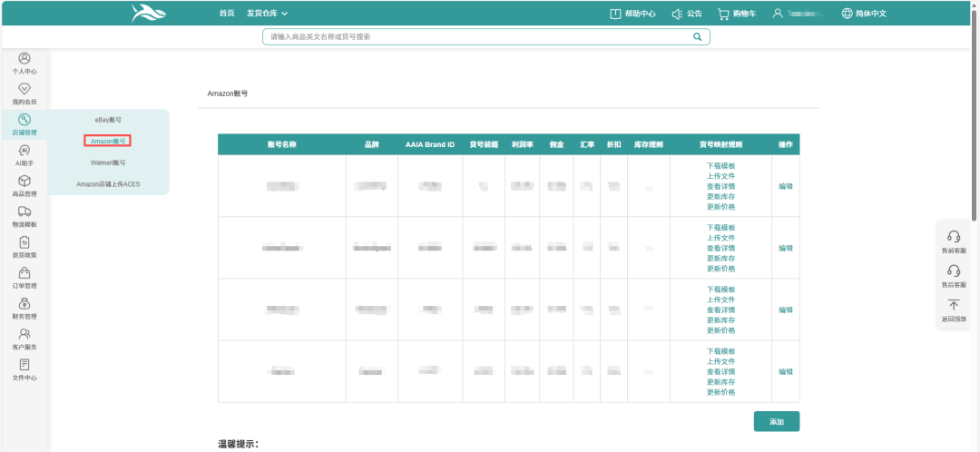Open 物流模板 truck icon

tap(24, 212)
